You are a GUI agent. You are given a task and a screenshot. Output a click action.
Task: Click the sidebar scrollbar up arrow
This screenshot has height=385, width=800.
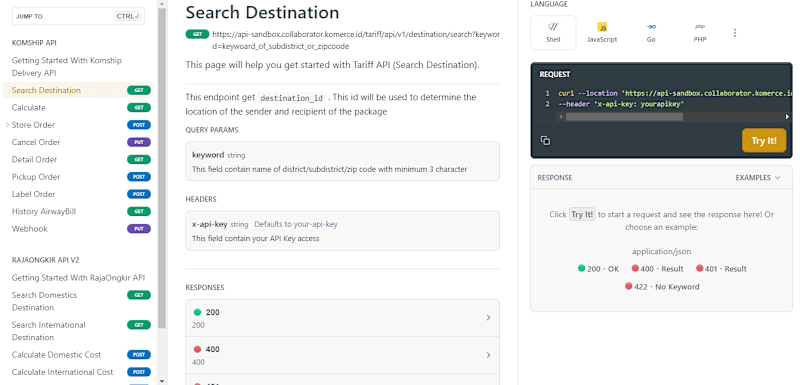(x=162, y=4)
